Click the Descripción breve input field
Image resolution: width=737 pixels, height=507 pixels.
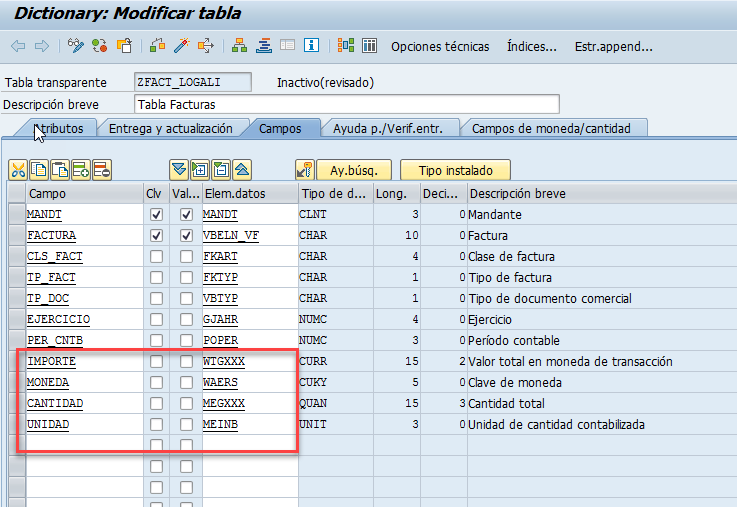347,104
